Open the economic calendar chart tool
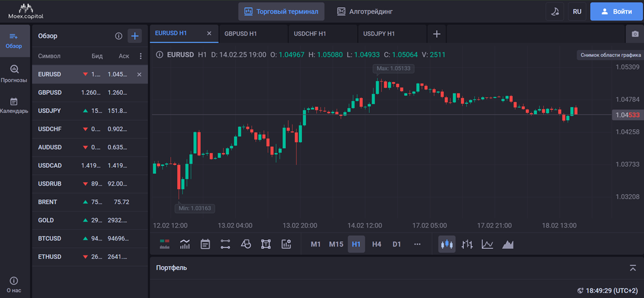644x298 pixels. [205, 244]
